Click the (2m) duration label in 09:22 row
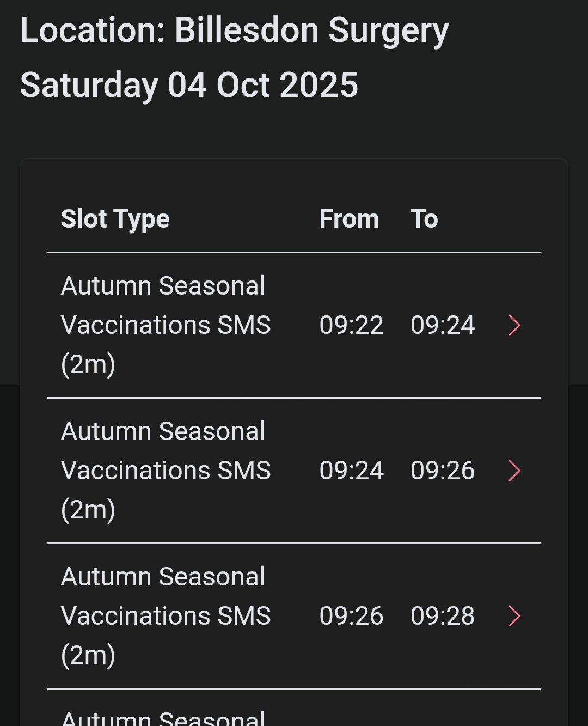Screen dimensions: 588x726 click(x=88, y=364)
